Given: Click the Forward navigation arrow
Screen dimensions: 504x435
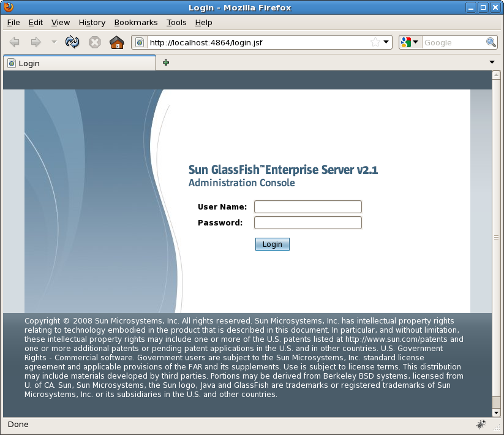Looking at the screenshot, I should tap(36, 42).
